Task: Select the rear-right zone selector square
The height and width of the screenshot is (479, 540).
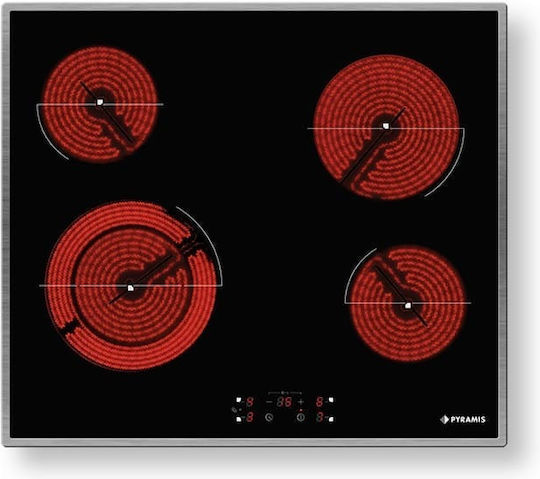Action: [331, 400]
